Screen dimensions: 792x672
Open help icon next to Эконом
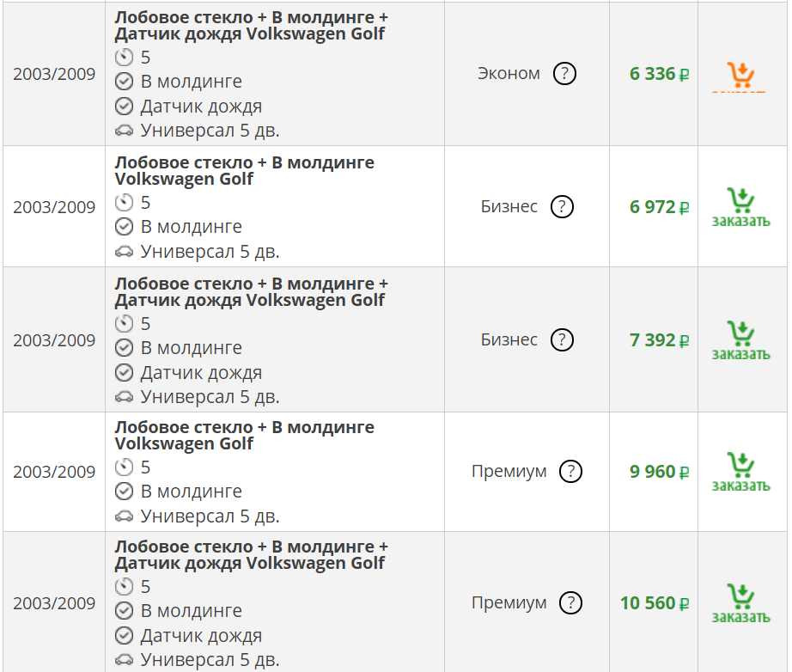click(x=564, y=74)
